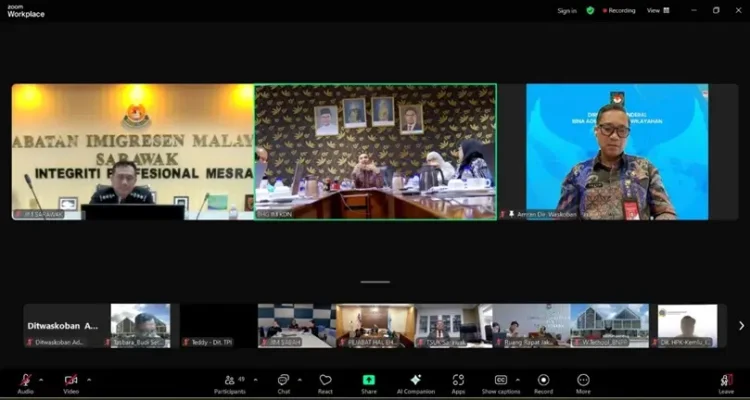750x400 pixels.
Task: Click the React heart icon
Action: [325, 381]
